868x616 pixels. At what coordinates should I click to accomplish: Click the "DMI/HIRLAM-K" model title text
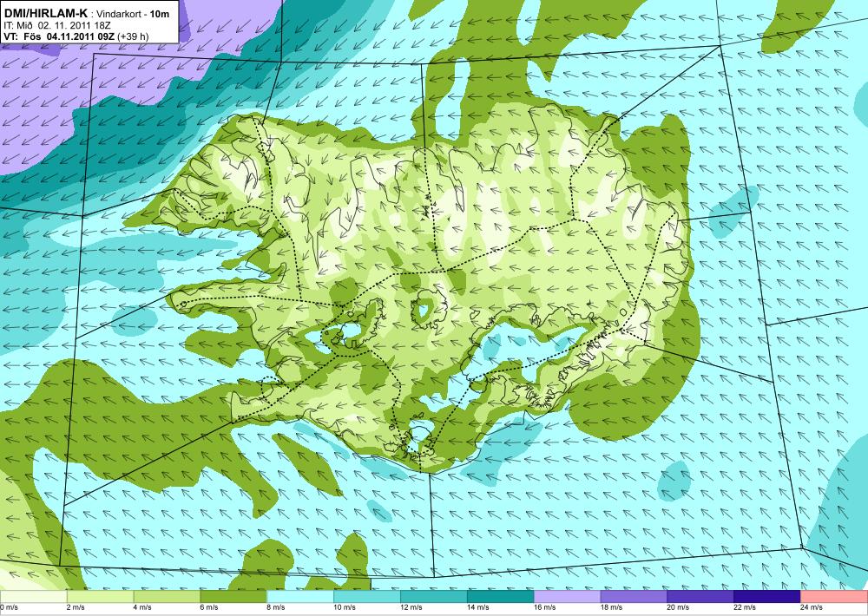[x=46, y=15]
